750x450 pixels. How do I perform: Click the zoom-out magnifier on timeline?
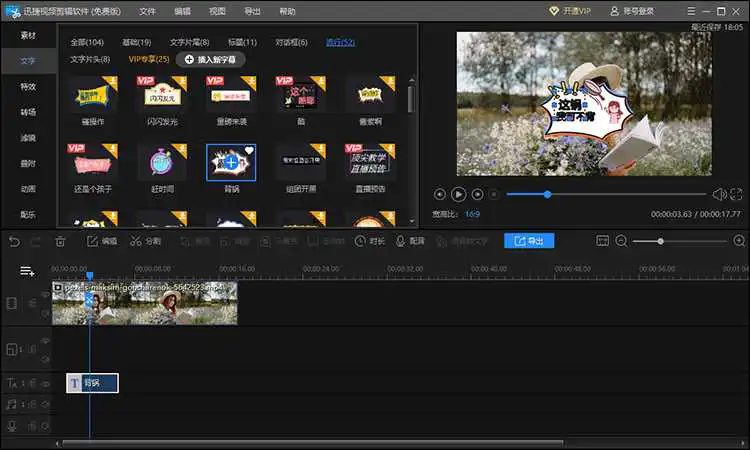(621, 241)
